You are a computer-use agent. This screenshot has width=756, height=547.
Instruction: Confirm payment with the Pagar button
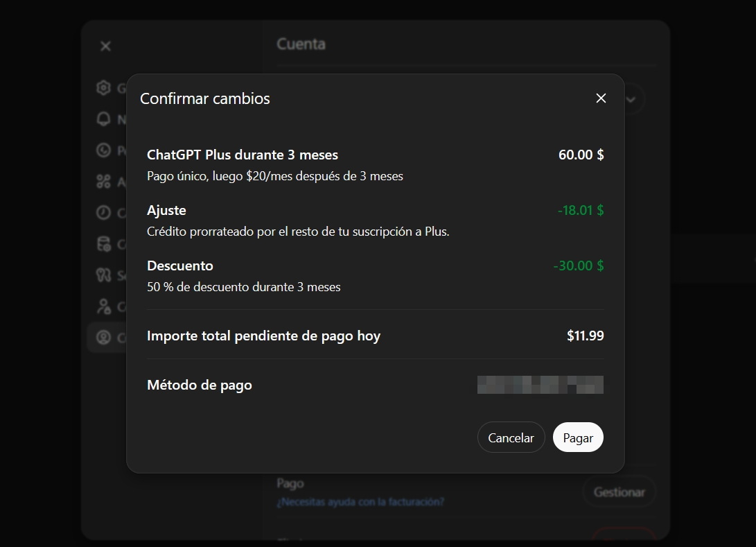tap(578, 437)
